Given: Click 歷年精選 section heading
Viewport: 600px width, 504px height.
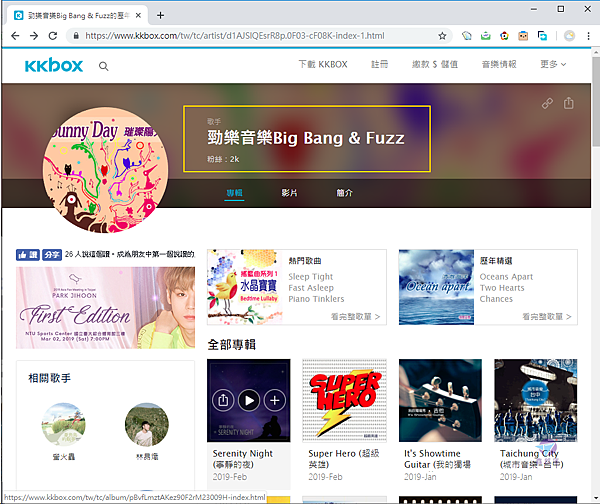Looking at the screenshot, I should [496, 261].
